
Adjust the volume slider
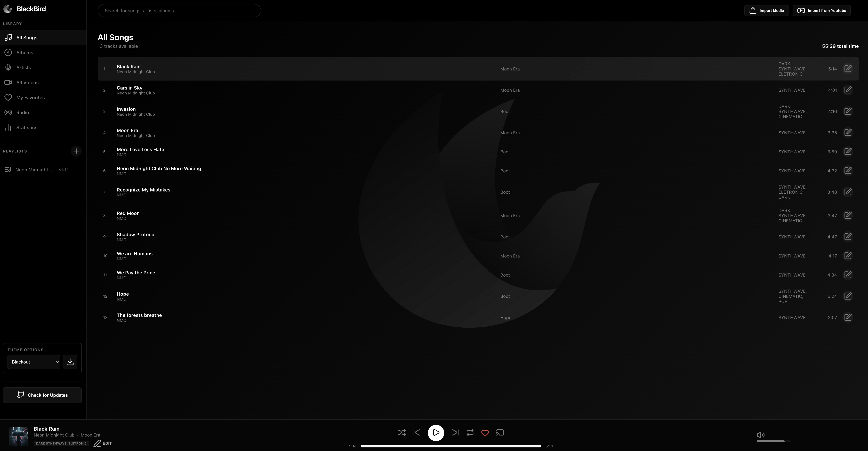773,441
